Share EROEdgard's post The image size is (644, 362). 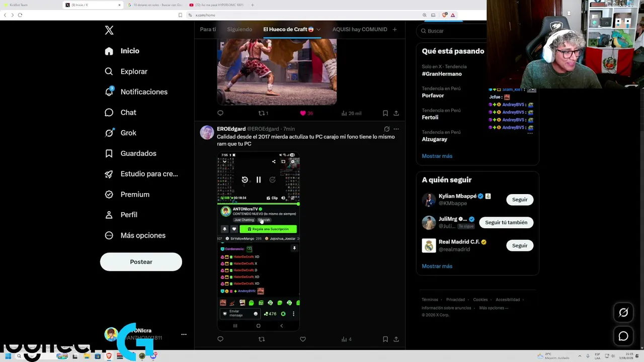(x=396, y=339)
